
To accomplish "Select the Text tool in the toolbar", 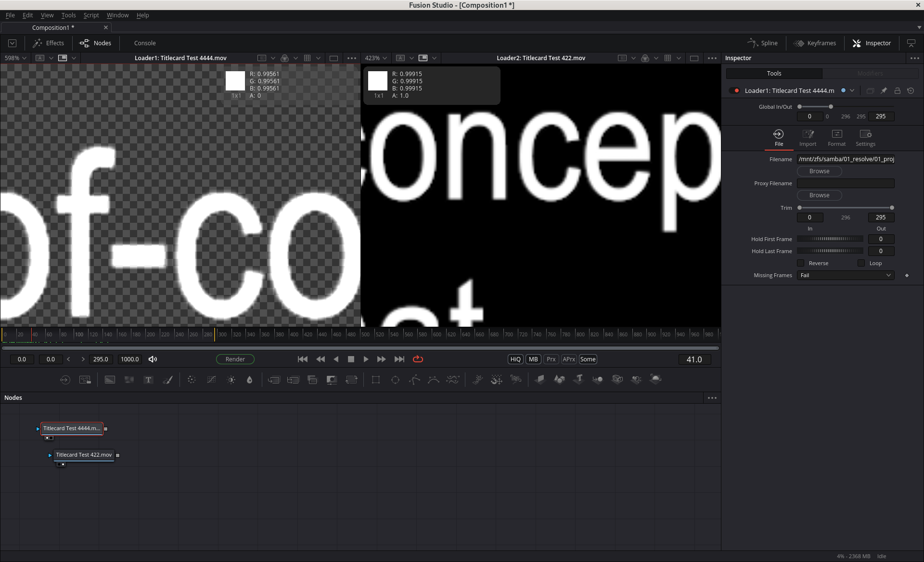I will click(x=148, y=380).
